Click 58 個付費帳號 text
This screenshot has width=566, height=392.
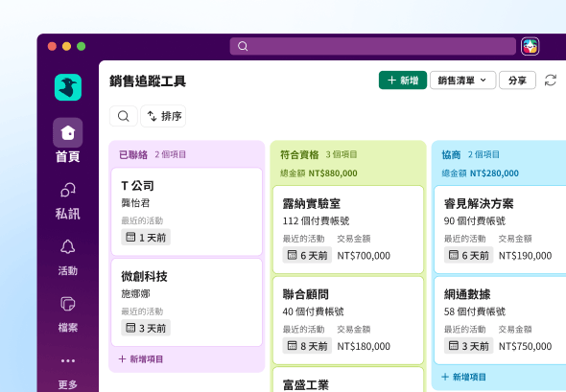point(475,311)
